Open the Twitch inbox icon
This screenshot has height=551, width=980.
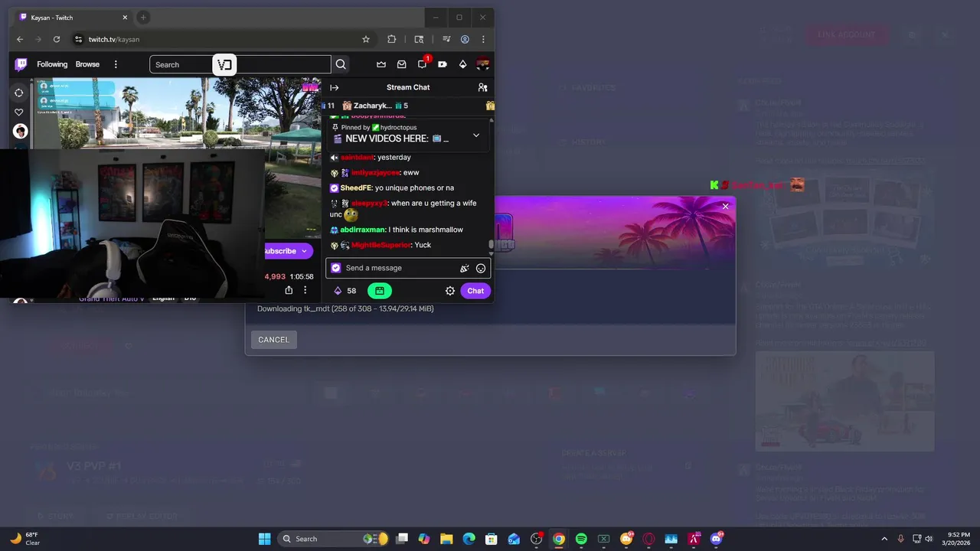point(401,64)
